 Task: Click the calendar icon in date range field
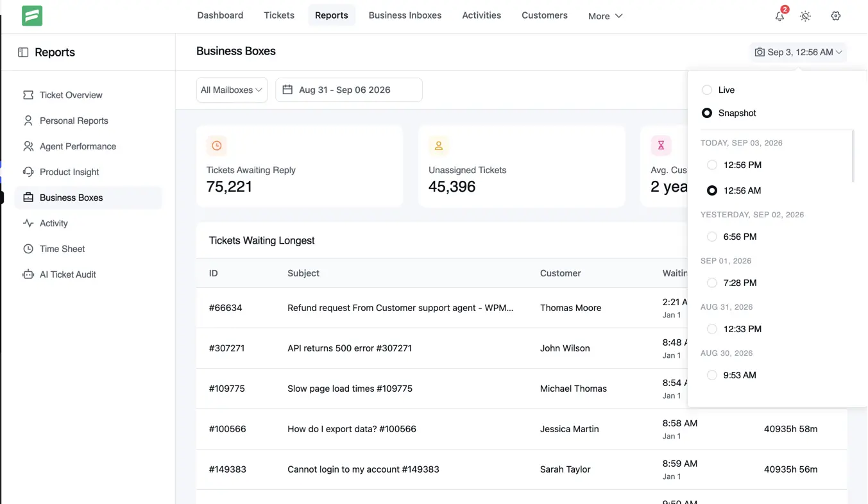click(x=287, y=90)
